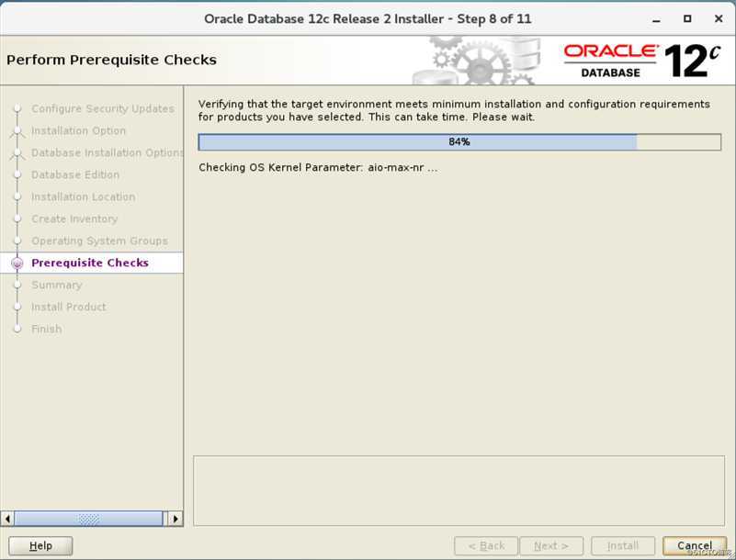Select Installation Option step
736x560 pixels.
coord(78,131)
